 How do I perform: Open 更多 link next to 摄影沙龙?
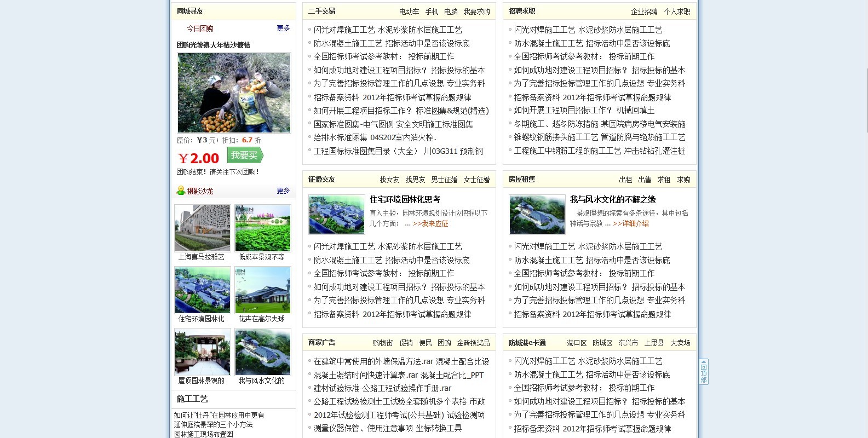click(283, 191)
